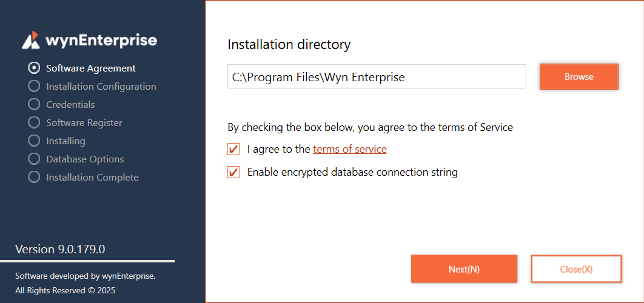Viewport: 644px width, 303px height.
Task: Click the Version 9.0.179.0 text
Action: [60, 249]
